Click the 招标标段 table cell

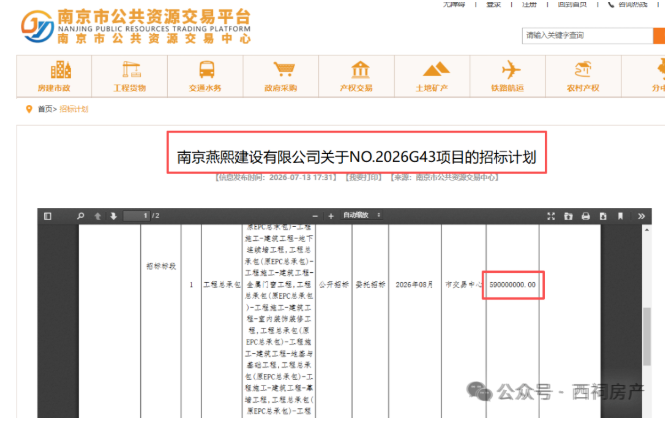coord(161,266)
